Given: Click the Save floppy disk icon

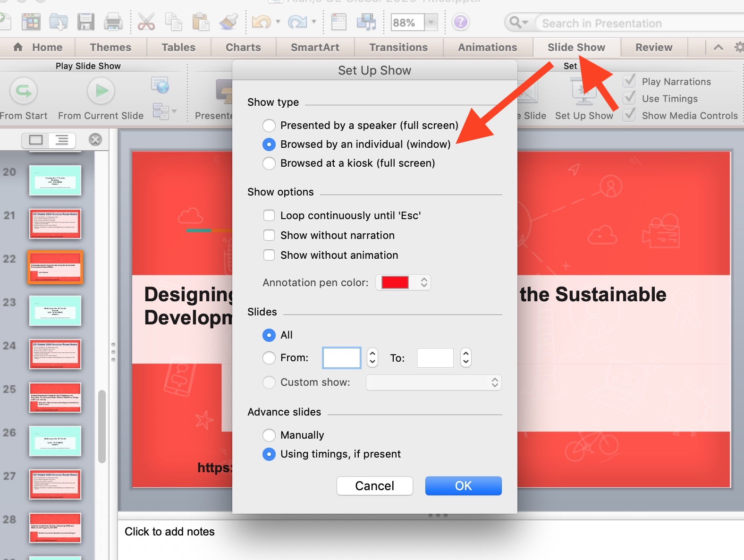Looking at the screenshot, I should click(x=86, y=22).
